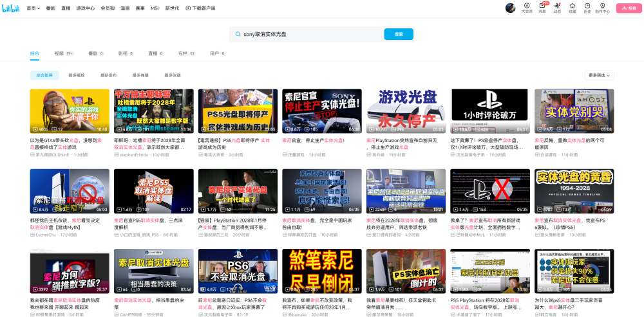644x317 pixels.
Task: Open thumbnail 游戏光盘永久停产
Action: 406,111
